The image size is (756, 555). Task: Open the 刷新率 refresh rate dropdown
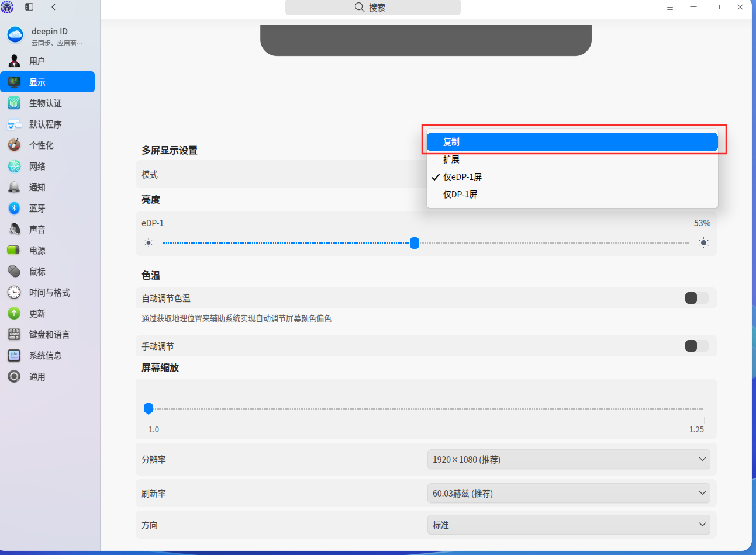(568, 493)
